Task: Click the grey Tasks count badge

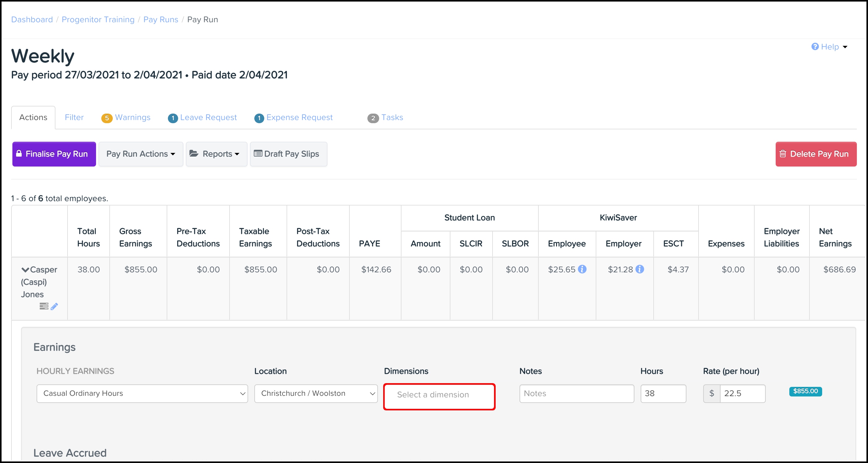Action: pos(373,118)
